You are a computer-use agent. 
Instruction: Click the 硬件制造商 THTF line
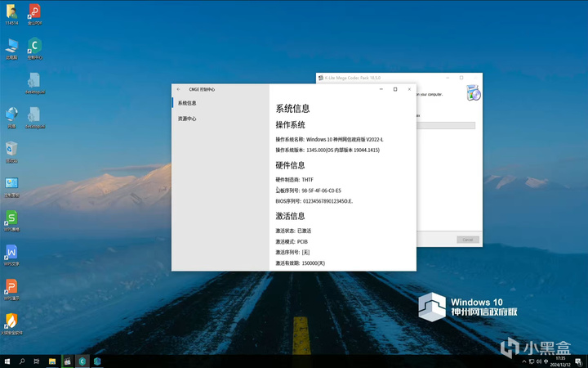click(294, 180)
